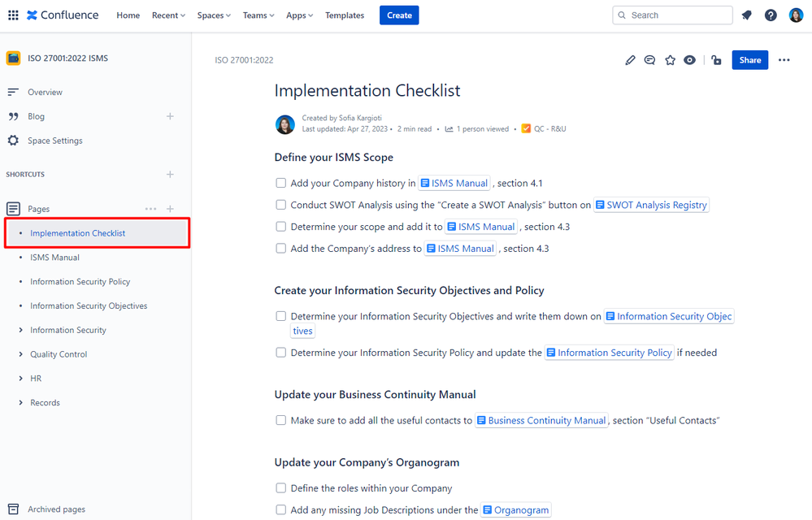Click the notifications bell icon
This screenshot has height=520, width=812.
point(745,15)
